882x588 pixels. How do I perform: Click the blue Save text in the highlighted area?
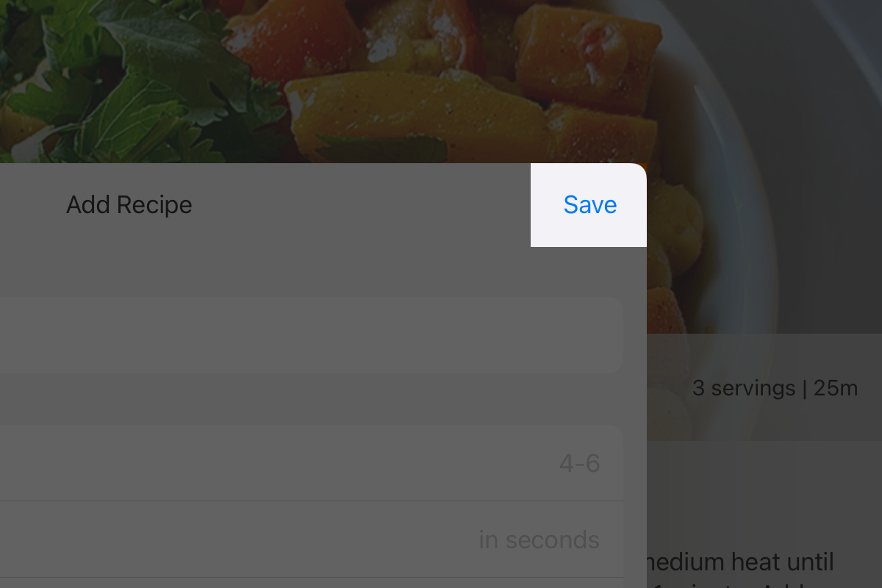click(x=589, y=204)
